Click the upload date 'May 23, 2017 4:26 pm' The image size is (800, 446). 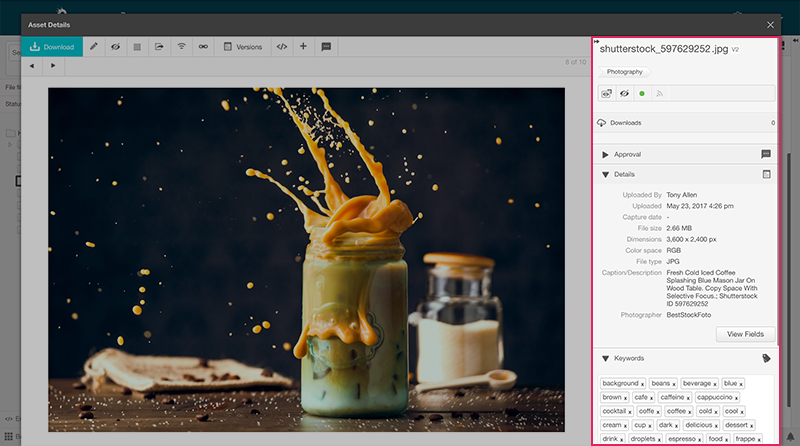[700, 206]
